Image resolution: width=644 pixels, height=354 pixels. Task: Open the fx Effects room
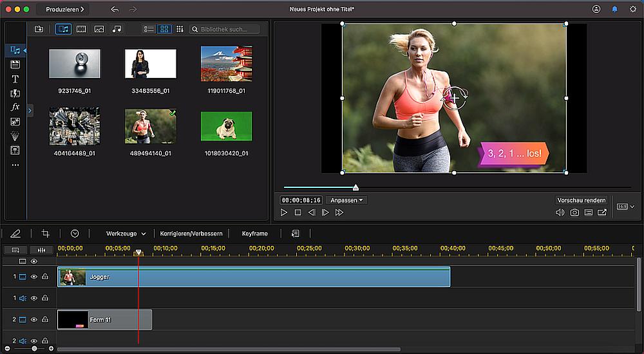point(15,107)
